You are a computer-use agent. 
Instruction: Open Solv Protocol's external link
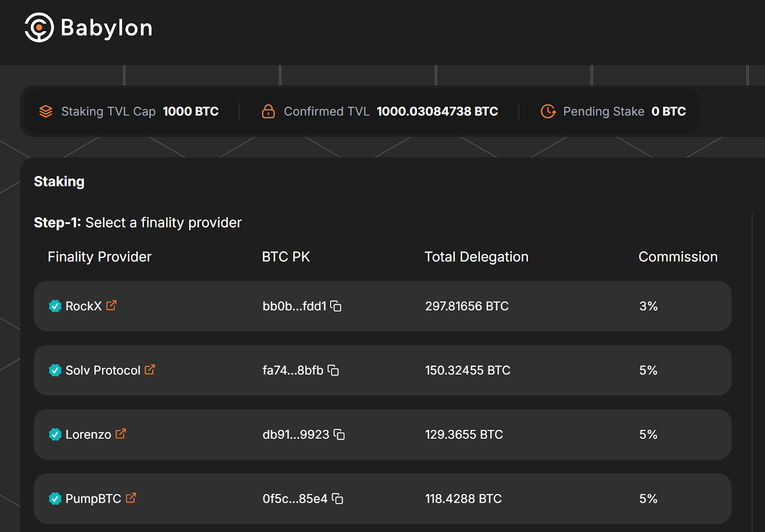(151, 370)
